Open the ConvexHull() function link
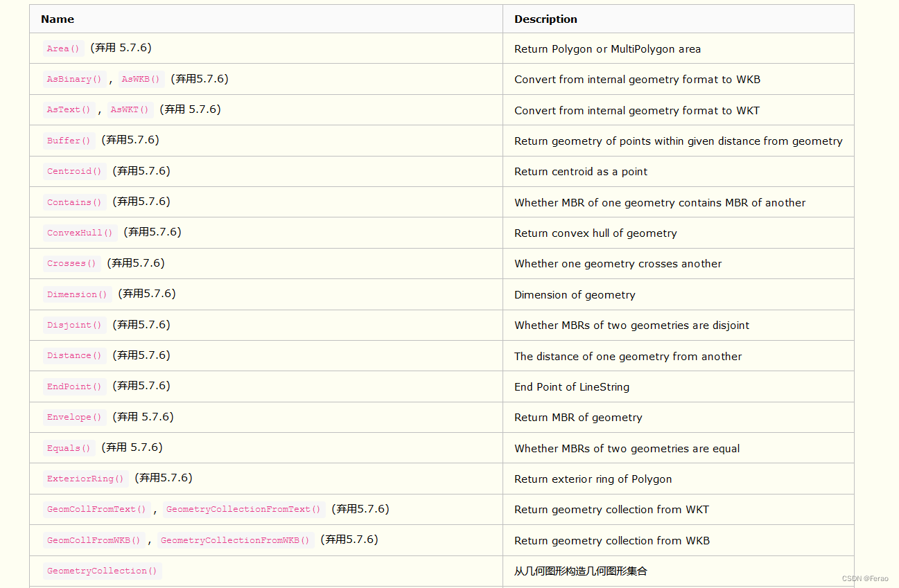The width and height of the screenshot is (899, 588). point(80,233)
